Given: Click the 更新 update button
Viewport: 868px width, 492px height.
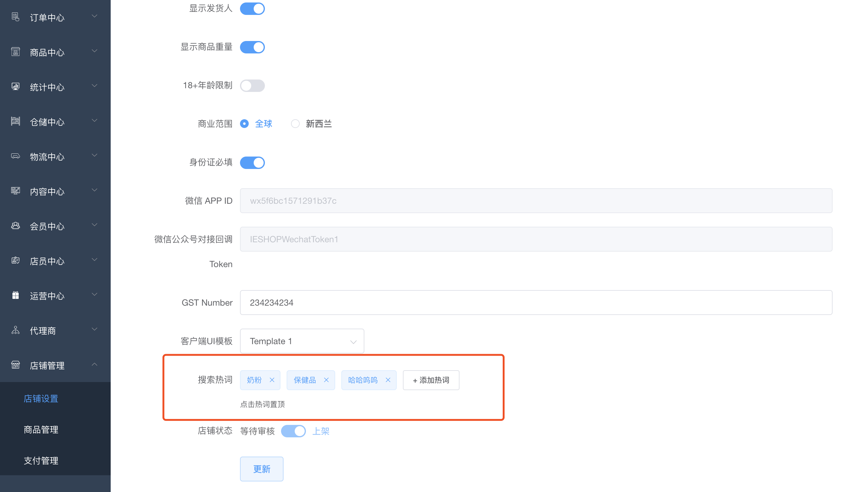Looking at the screenshot, I should pos(261,469).
